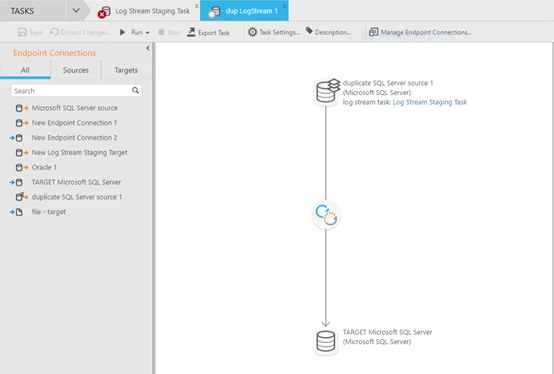Close the Log Stream Staging Task tab
Viewport: 554px width, 374px height.
coord(196,6)
